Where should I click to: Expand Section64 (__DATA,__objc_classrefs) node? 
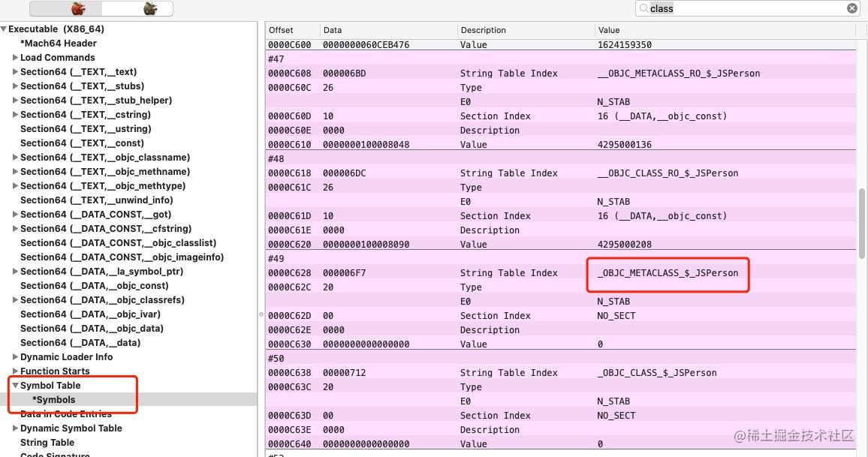pyautogui.click(x=16, y=300)
